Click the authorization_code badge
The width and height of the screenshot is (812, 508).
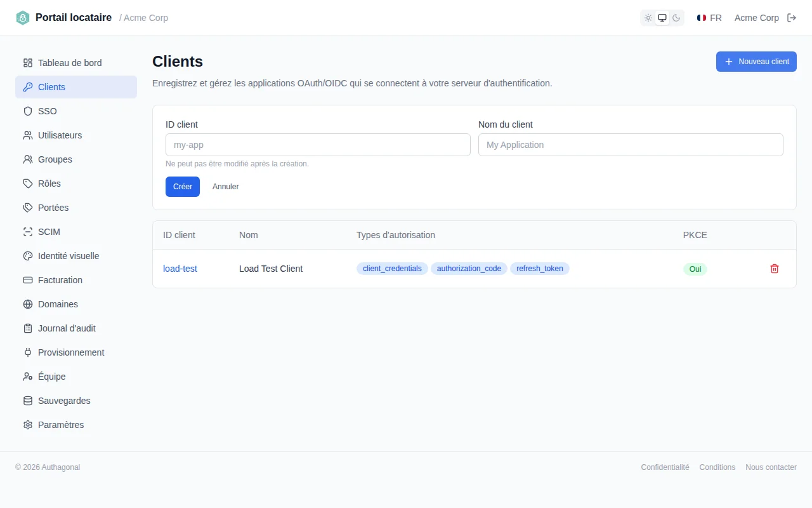469,269
